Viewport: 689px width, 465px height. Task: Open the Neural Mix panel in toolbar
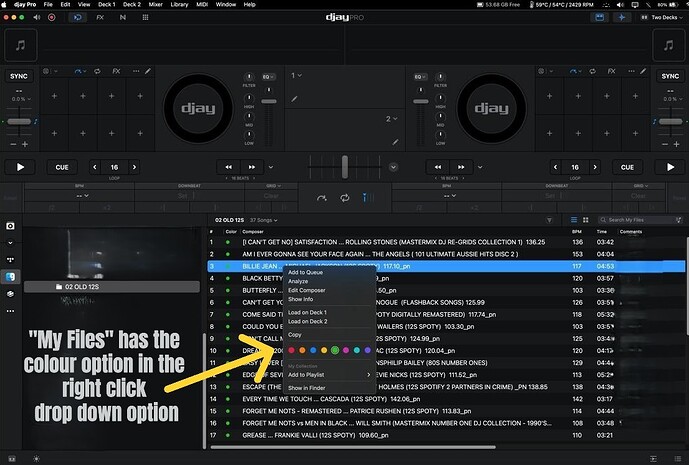[x=123, y=18]
